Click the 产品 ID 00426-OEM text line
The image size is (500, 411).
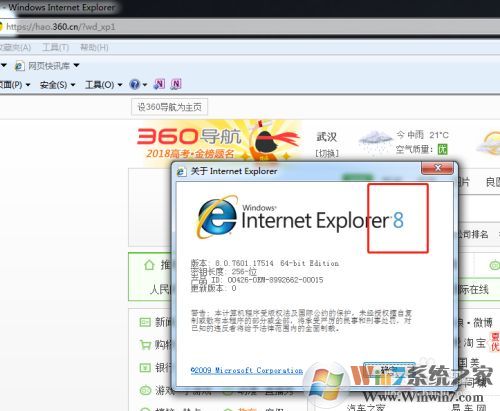click(257, 280)
